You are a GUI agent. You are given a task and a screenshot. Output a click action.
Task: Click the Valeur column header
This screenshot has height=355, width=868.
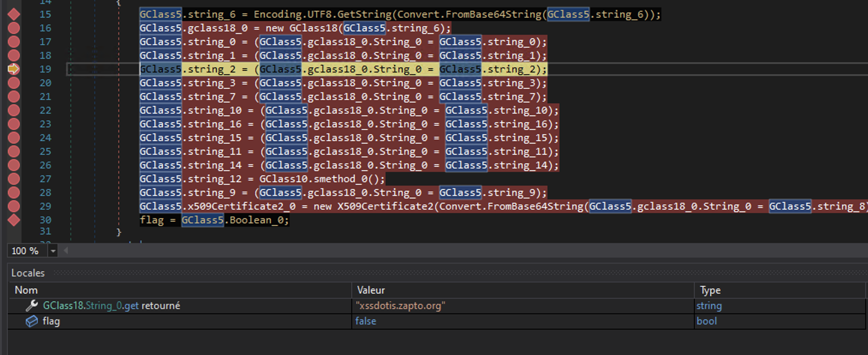pos(371,290)
